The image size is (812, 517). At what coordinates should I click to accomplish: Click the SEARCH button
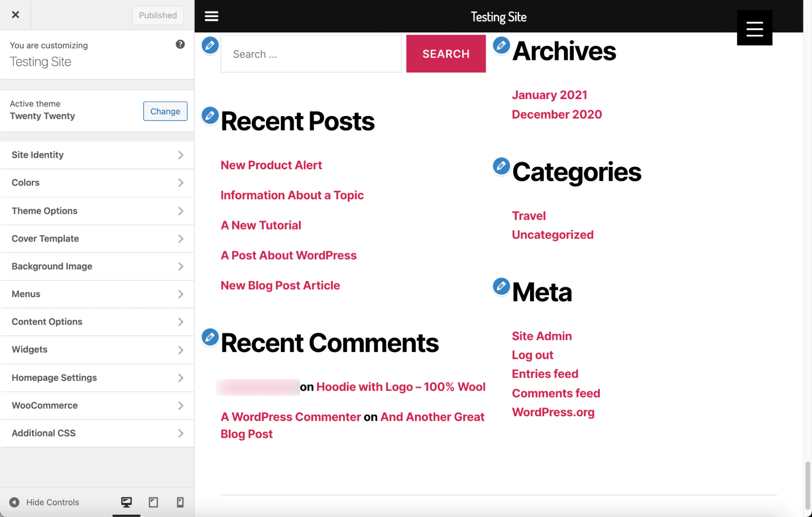pyautogui.click(x=446, y=53)
